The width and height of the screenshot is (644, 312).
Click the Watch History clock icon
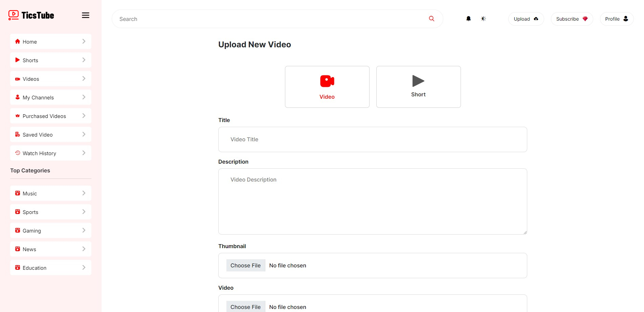[x=18, y=153]
